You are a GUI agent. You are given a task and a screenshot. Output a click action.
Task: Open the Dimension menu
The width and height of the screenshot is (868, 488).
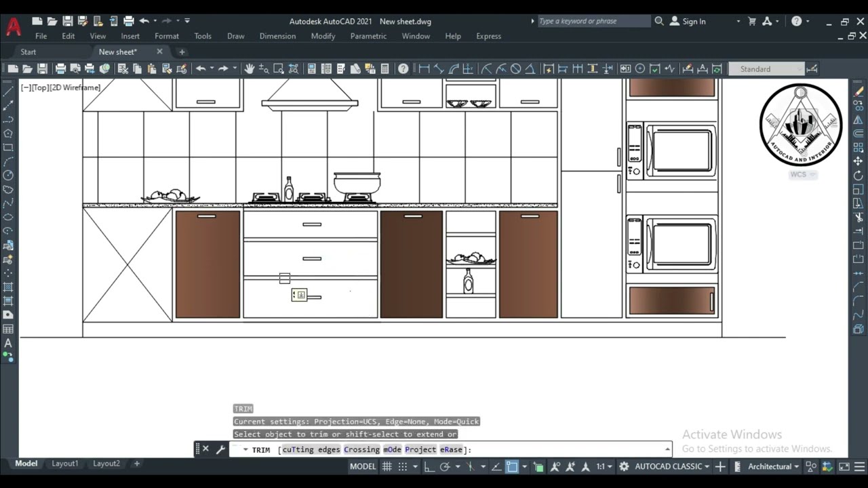tap(277, 36)
